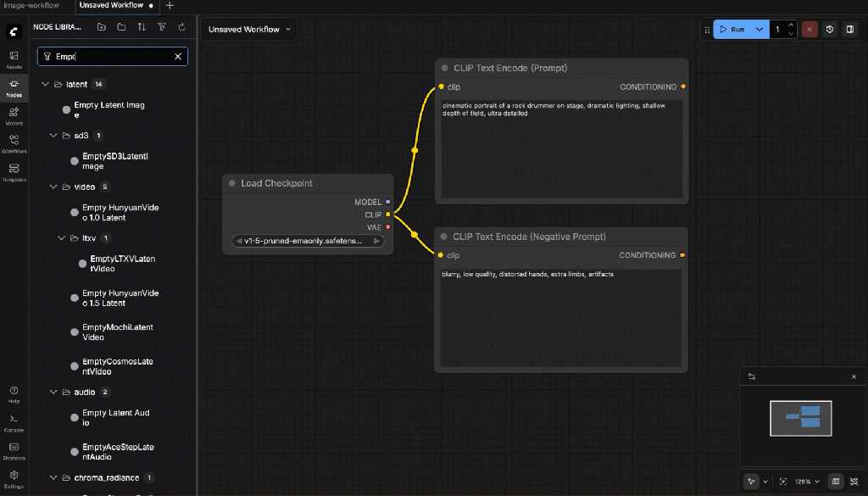Increase the batch count stepper
This screenshot has height=496, width=868.
tap(791, 25)
